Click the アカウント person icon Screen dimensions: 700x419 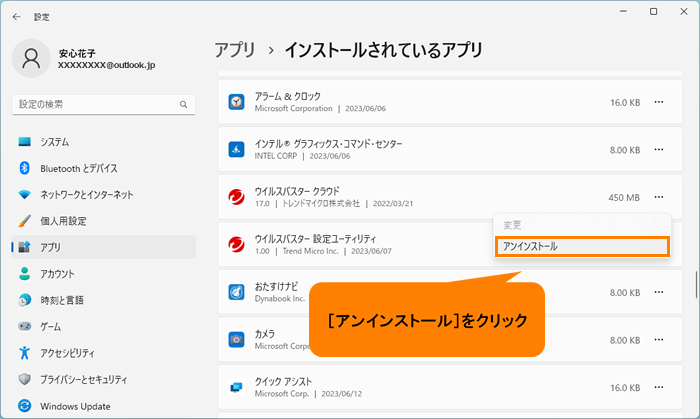(25, 274)
